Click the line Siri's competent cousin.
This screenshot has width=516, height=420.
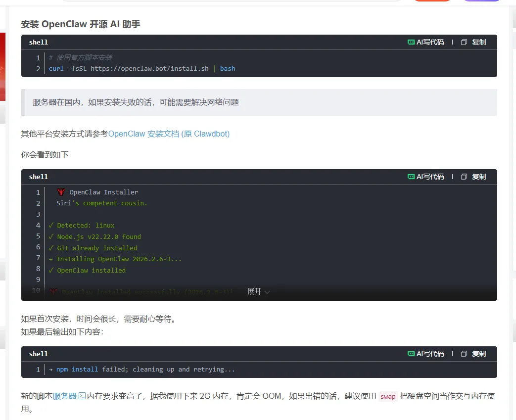pyautogui.click(x=102, y=203)
